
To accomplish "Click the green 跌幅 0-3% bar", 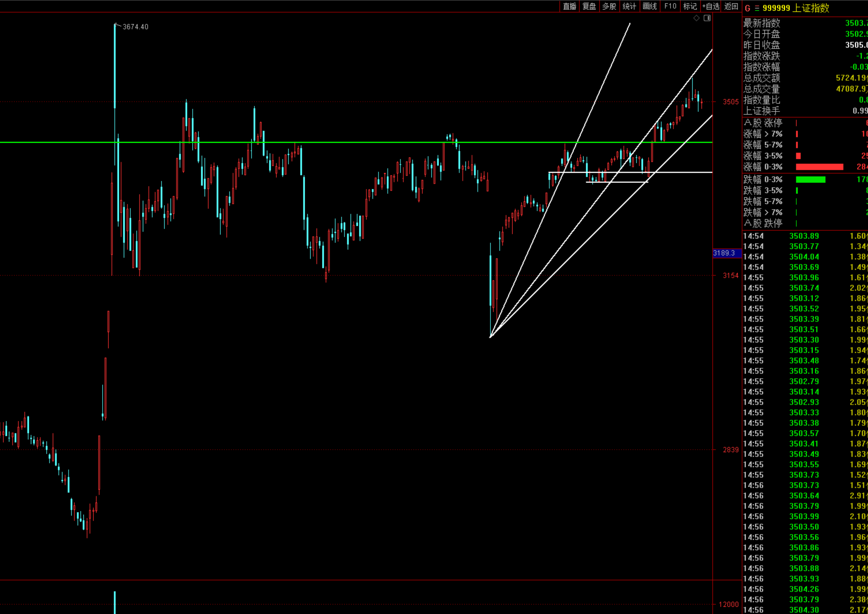I will 810,180.
